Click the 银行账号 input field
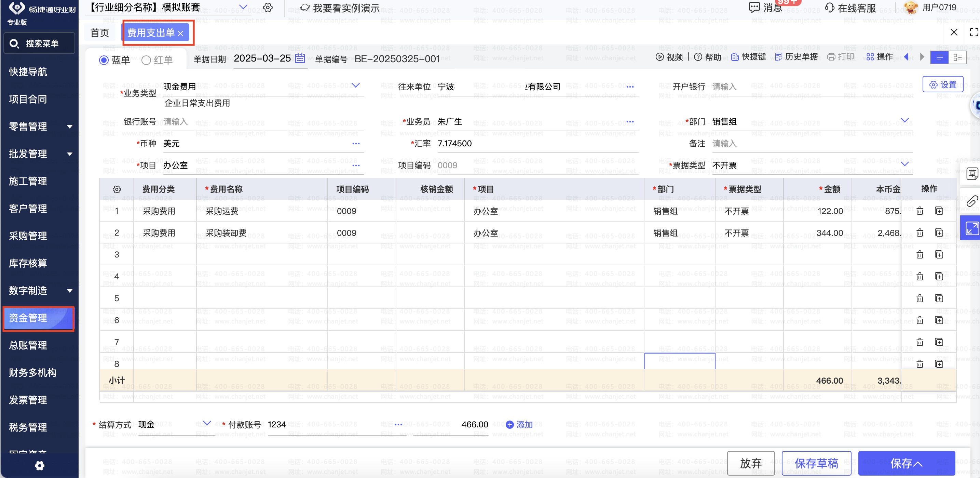This screenshot has width=980, height=478. [263, 122]
